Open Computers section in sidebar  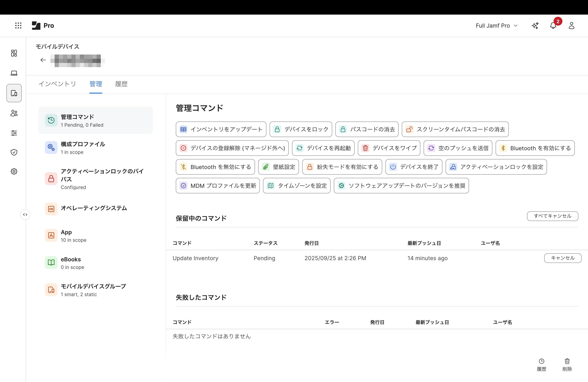pyautogui.click(x=14, y=73)
